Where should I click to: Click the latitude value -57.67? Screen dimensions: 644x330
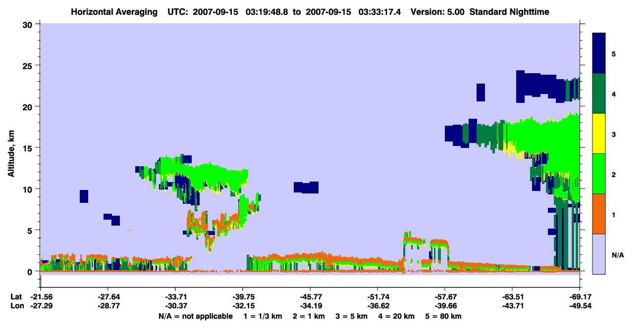(444, 297)
